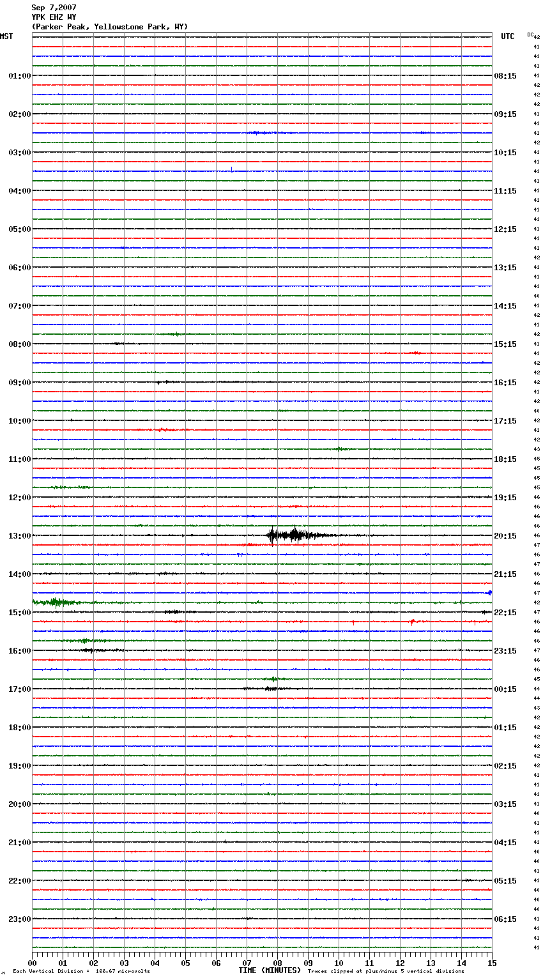Click the 19:15 UTC label
543x980 pixels.
click(x=505, y=498)
